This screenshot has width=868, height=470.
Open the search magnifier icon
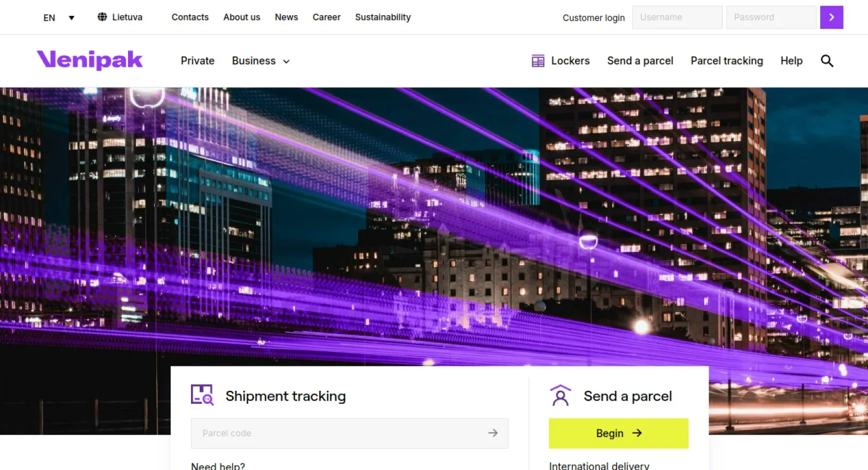(827, 61)
